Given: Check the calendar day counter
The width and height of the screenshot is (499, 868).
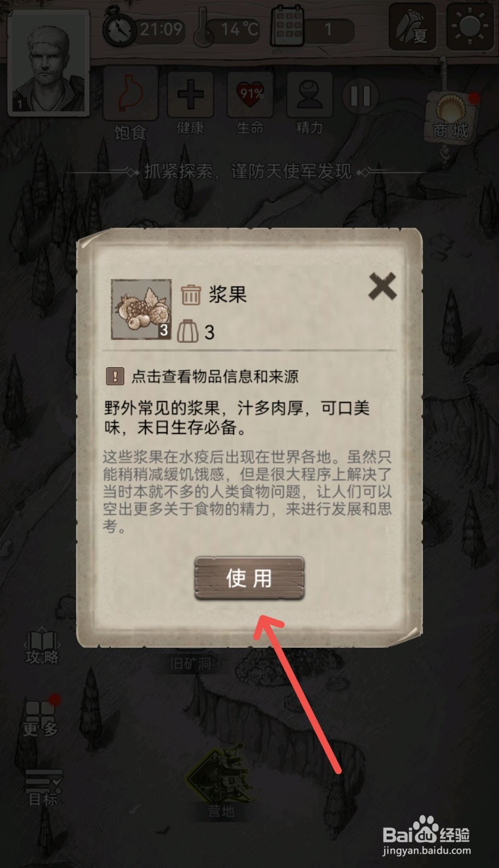Looking at the screenshot, I should [x=311, y=28].
